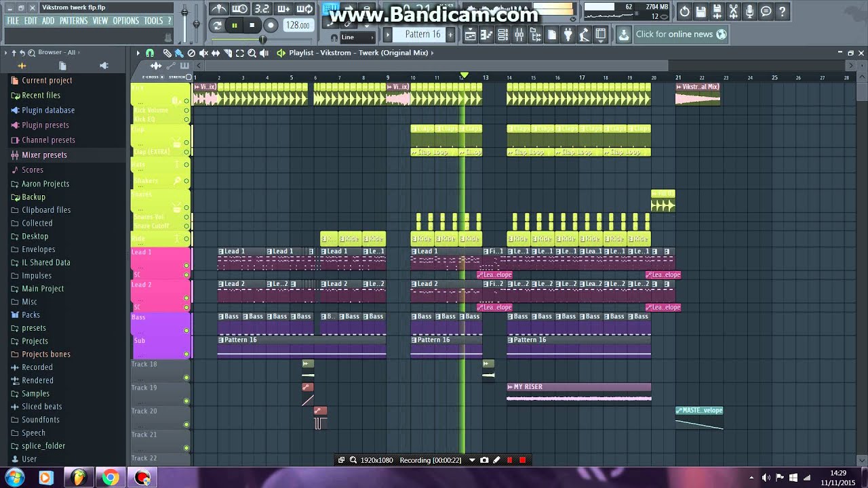Select the Draw pencil tool in playlist
The width and height of the screenshot is (868, 488).
click(167, 53)
